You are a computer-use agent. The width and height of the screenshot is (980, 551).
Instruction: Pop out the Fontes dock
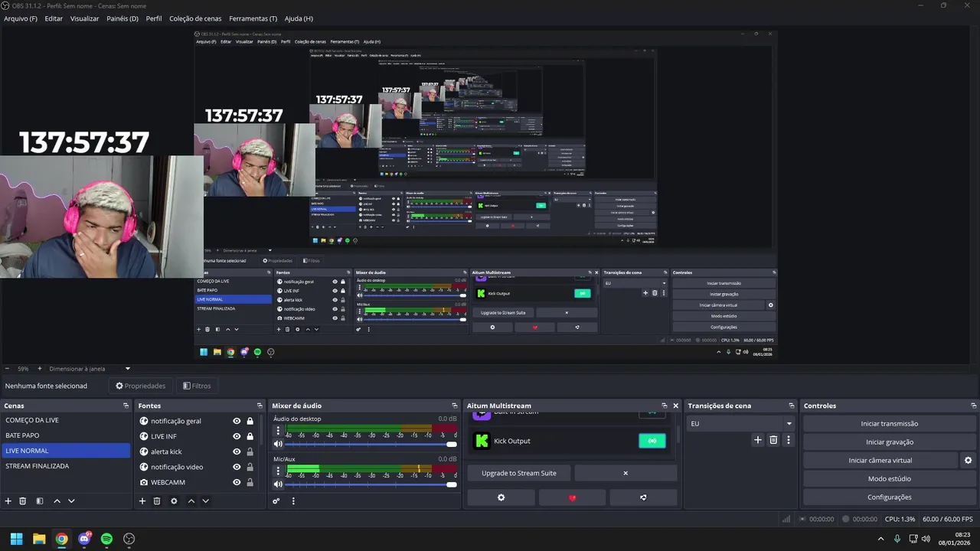click(260, 406)
